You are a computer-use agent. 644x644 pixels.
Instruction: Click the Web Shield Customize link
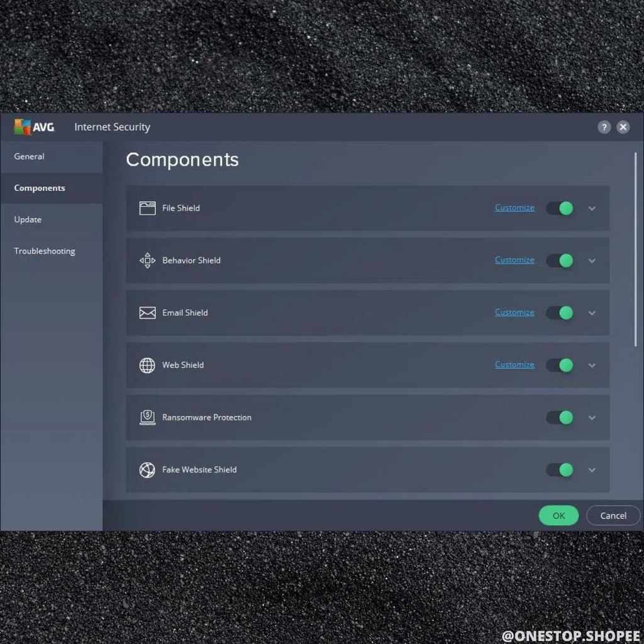point(514,364)
